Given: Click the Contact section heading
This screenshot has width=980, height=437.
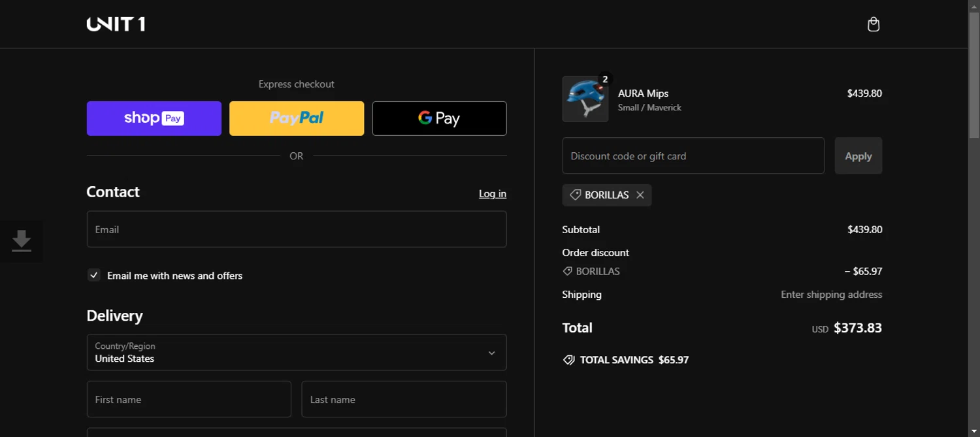Looking at the screenshot, I should coord(113,192).
